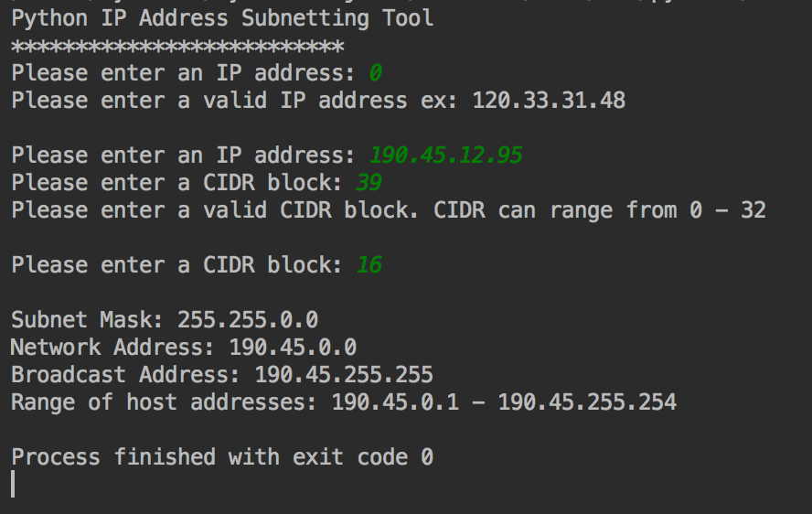Click the first host address 190.45.0.1
The width and height of the screenshot is (812, 514).
395,402
